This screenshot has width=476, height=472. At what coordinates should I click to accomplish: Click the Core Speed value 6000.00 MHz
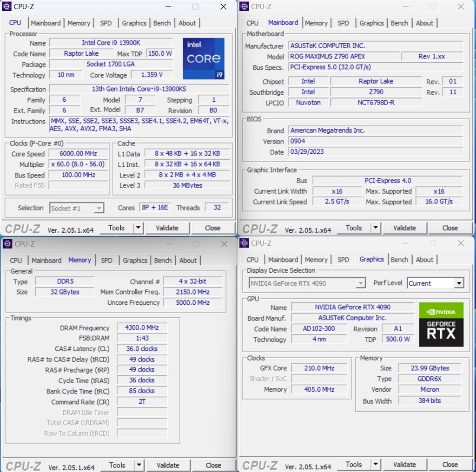pyautogui.click(x=78, y=153)
